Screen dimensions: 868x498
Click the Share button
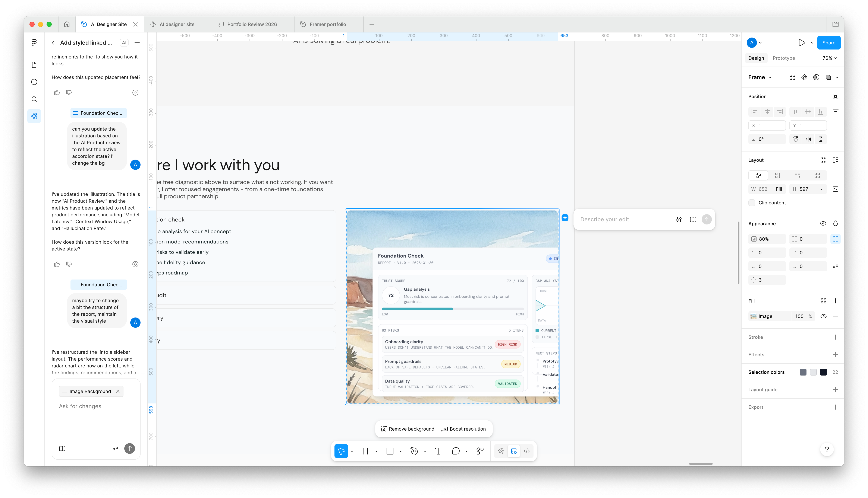829,43
